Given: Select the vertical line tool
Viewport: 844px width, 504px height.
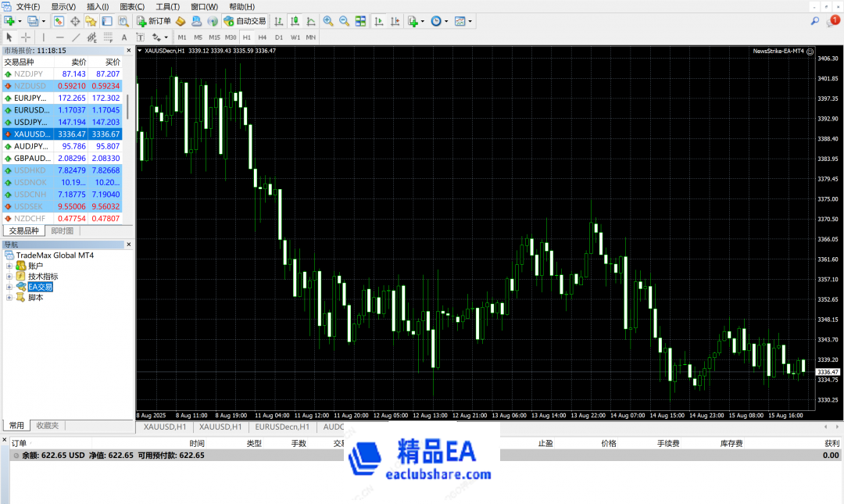Looking at the screenshot, I should (x=44, y=38).
